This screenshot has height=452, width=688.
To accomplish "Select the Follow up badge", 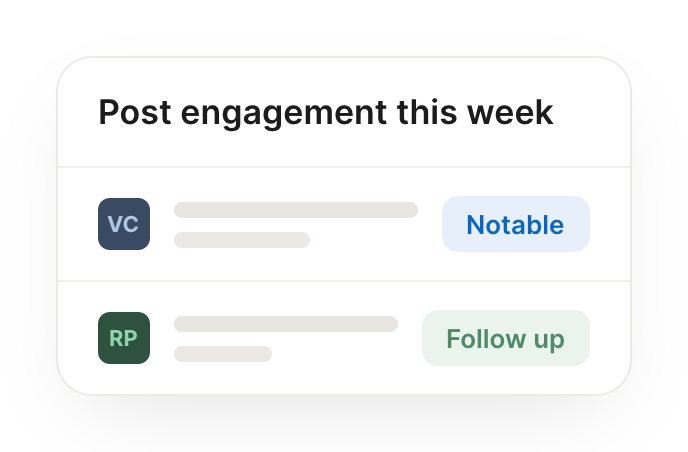I will pyautogui.click(x=505, y=338).
